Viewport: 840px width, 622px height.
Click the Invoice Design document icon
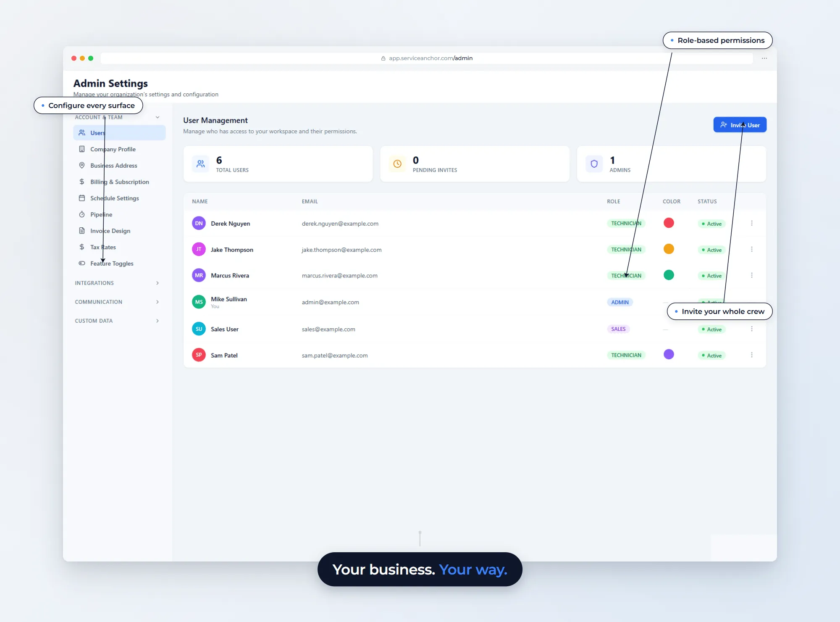coord(82,231)
